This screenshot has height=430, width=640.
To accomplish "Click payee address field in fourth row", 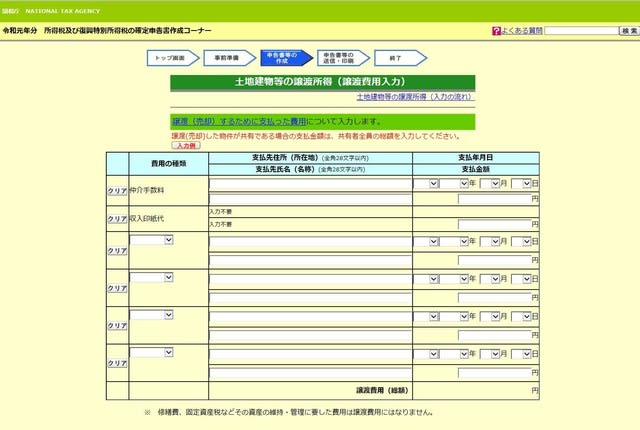I will pos(310,280).
